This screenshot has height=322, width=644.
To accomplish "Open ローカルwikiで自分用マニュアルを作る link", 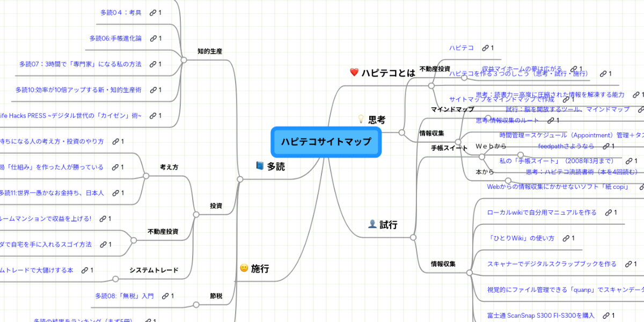I will [x=541, y=212].
